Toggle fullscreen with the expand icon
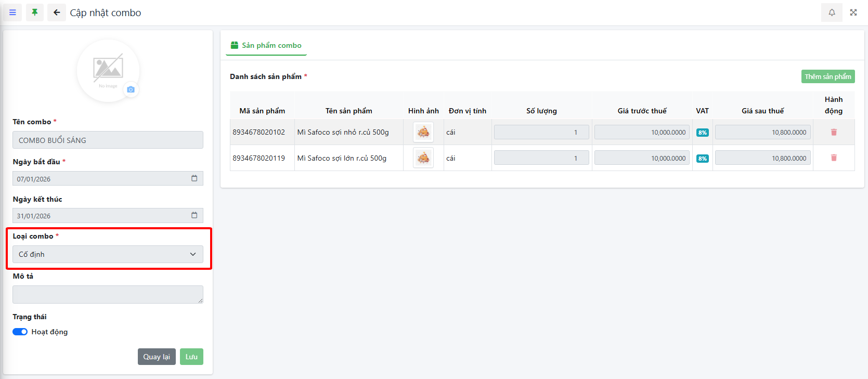 (x=853, y=12)
